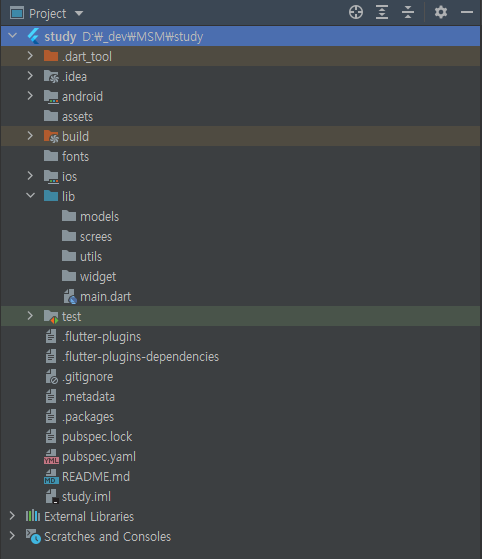Click the Project panel window icon
Image resolution: width=482 pixels, height=559 pixels.
17,13
